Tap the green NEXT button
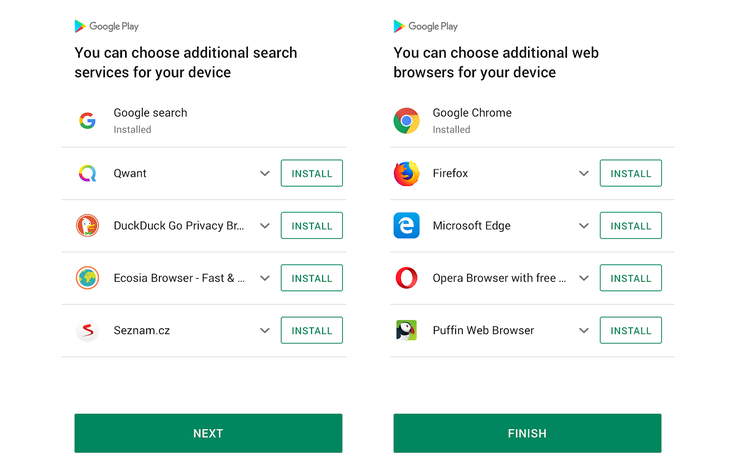Screen dimensions: 736x458 [208, 433]
